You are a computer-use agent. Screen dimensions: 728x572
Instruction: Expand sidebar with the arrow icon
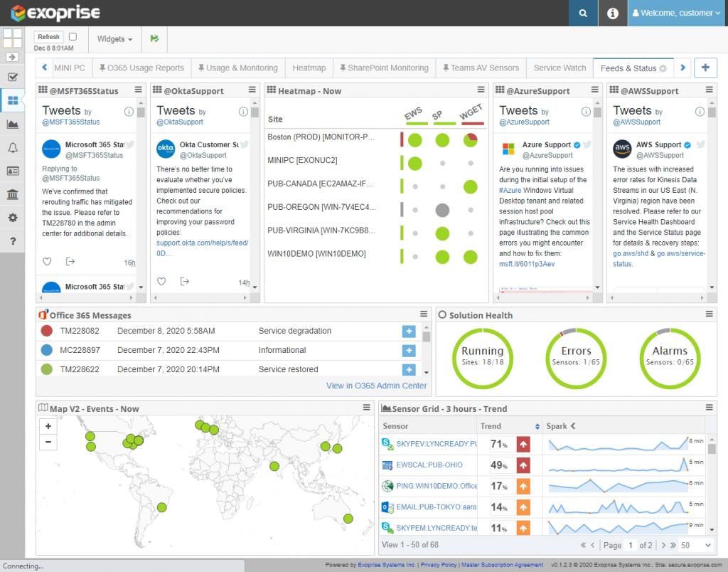(12, 57)
